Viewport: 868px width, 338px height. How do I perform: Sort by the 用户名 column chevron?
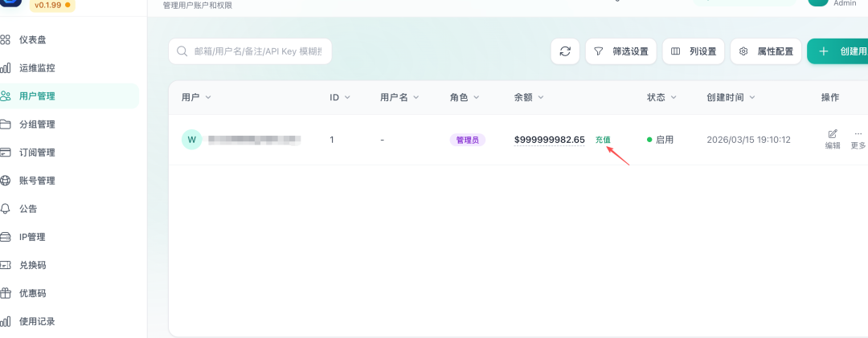tap(416, 97)
